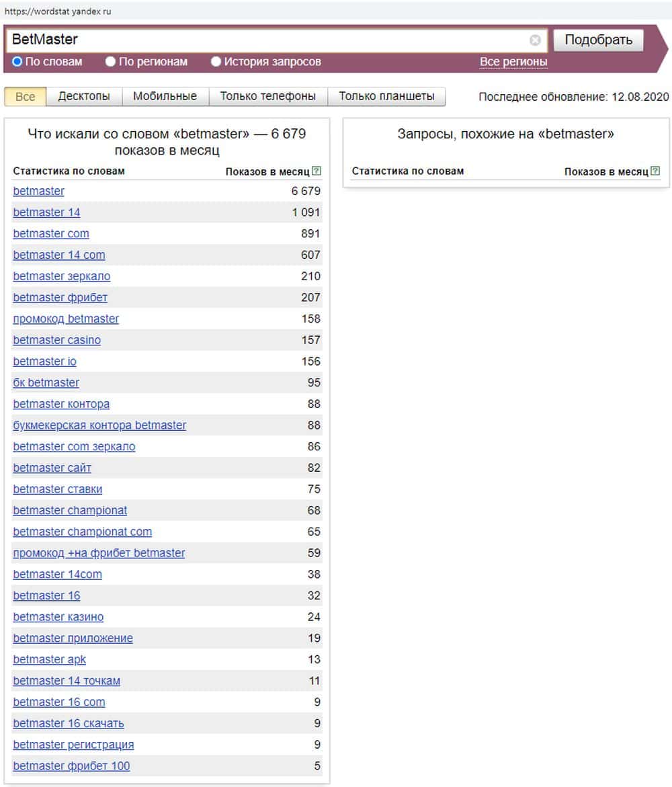Viewport: 672px width, 787px height.
Task: Open the betmaster казино link
Action: pyautogui.click(x=58, y=617)
